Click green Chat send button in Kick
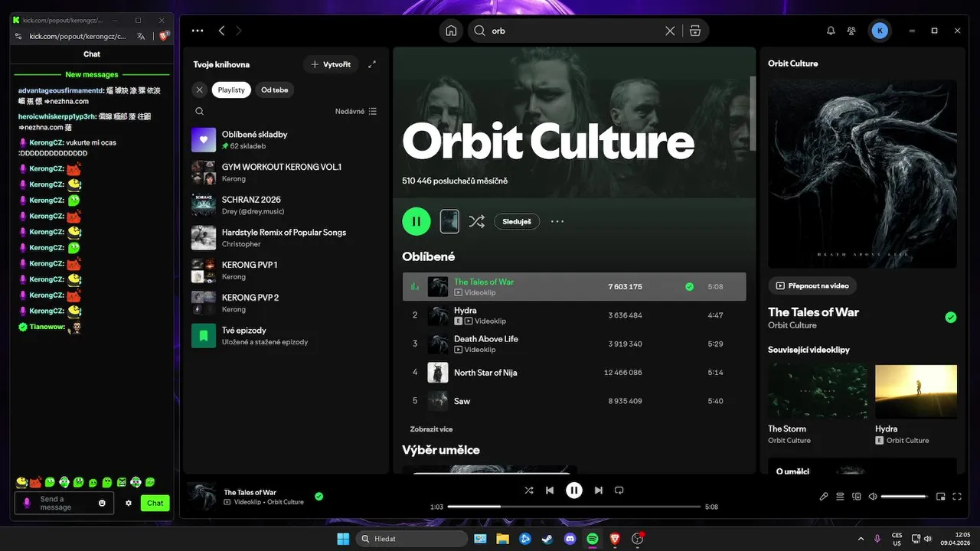980x551 pixels. pyautogui.click(x=155, y=503)
